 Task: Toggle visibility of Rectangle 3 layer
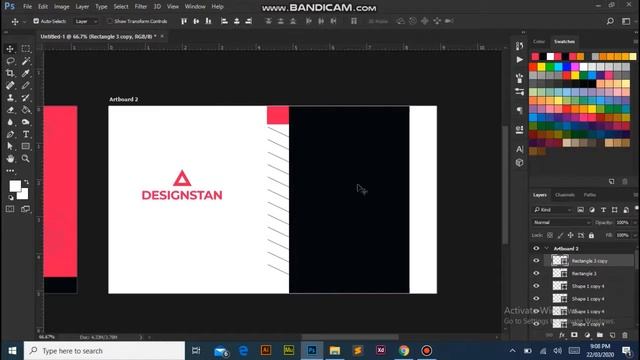pos(536,273)
